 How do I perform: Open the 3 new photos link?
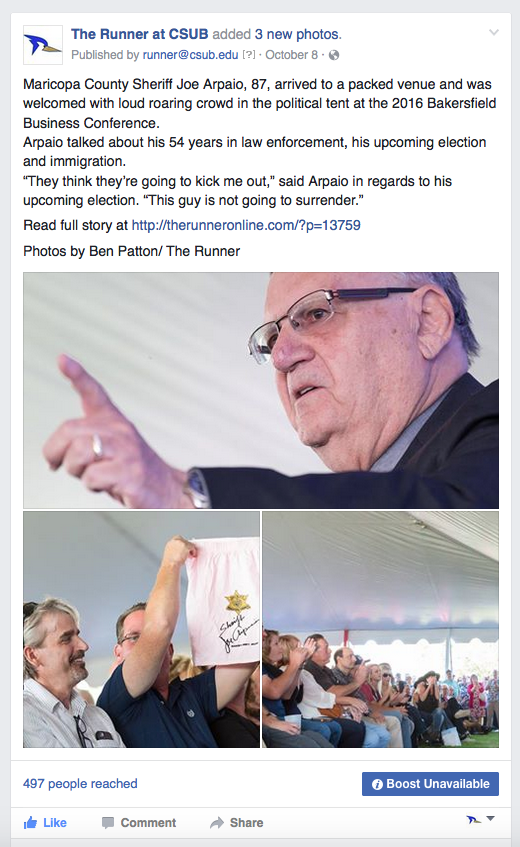point(298,34)
